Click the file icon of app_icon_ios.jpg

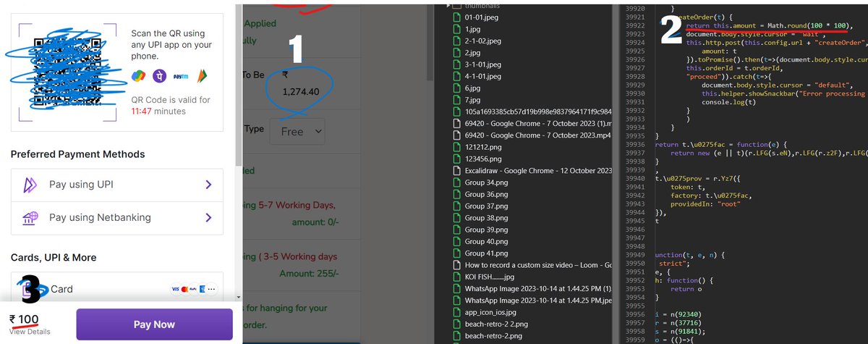[456, 312]
